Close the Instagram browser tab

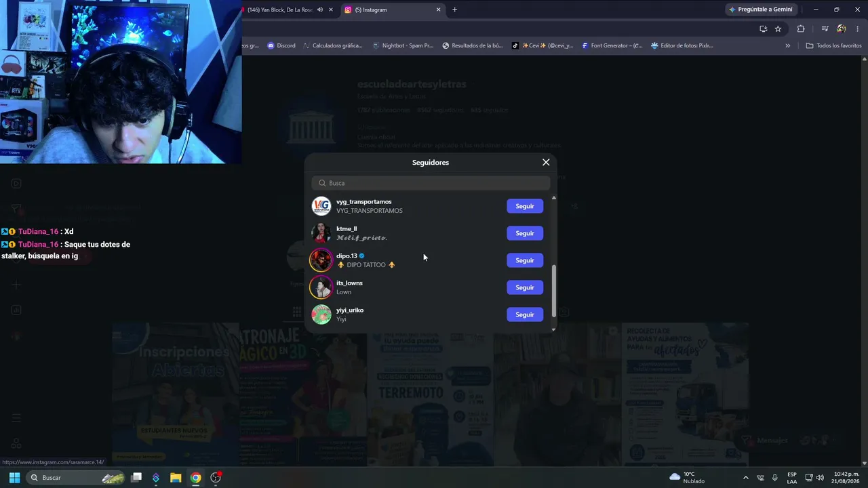438,9
